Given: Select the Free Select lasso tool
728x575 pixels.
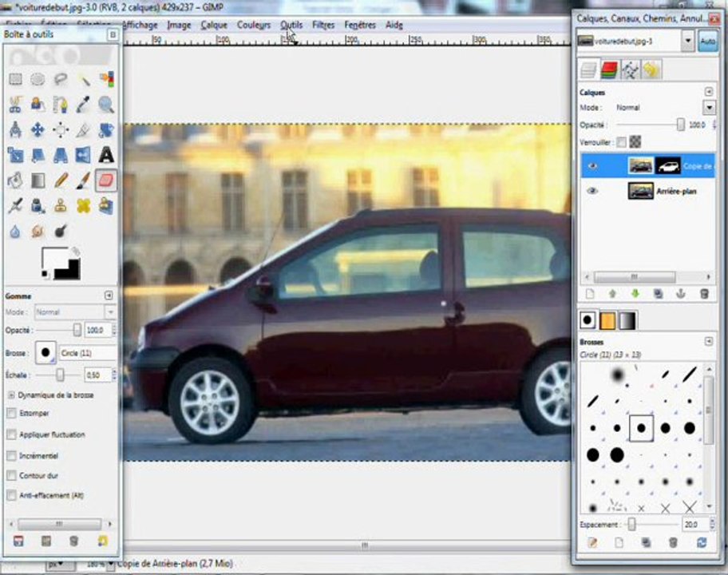Looking at the screenshot, I should (x=61, y=79).
